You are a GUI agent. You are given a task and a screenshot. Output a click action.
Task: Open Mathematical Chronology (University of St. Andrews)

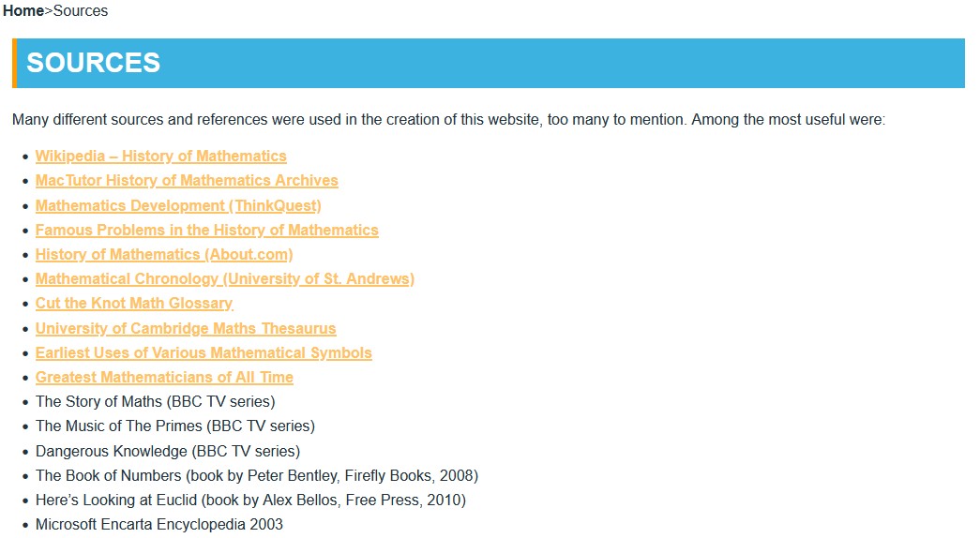[225, 278]
